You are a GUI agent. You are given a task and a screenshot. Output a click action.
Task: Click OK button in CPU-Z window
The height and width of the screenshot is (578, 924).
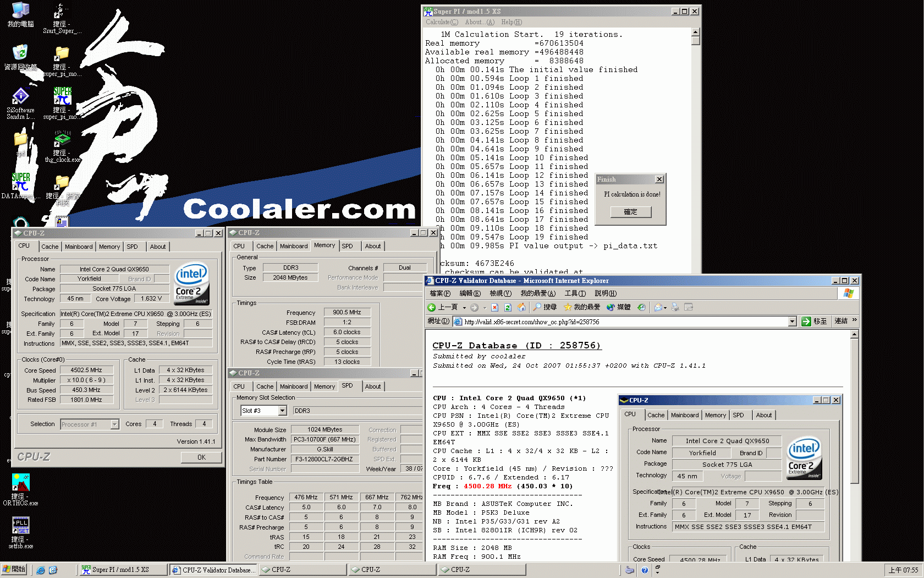coord(201,457)
